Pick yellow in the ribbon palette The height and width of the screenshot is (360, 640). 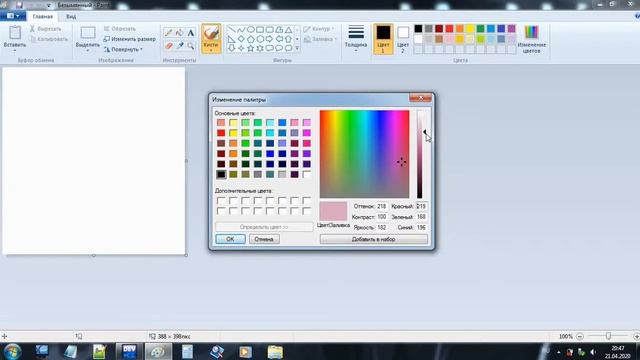tap(470, 29)
